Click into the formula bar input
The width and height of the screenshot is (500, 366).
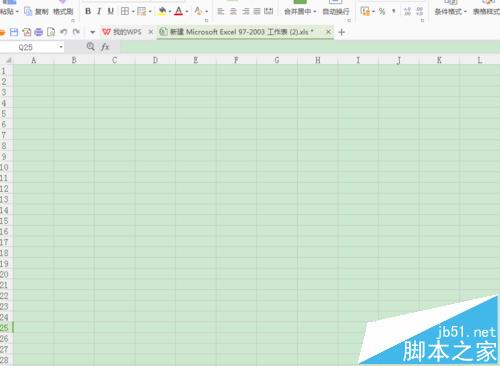click(x=310, y=47)
